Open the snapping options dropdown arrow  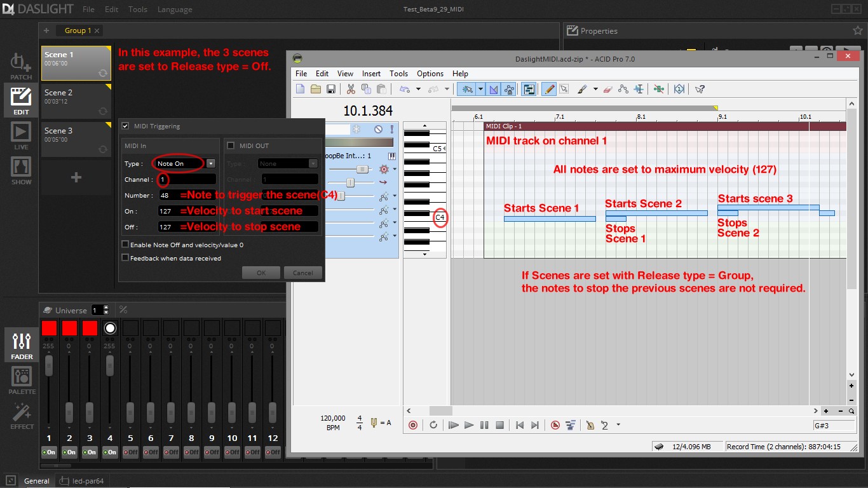coord(481,90)
